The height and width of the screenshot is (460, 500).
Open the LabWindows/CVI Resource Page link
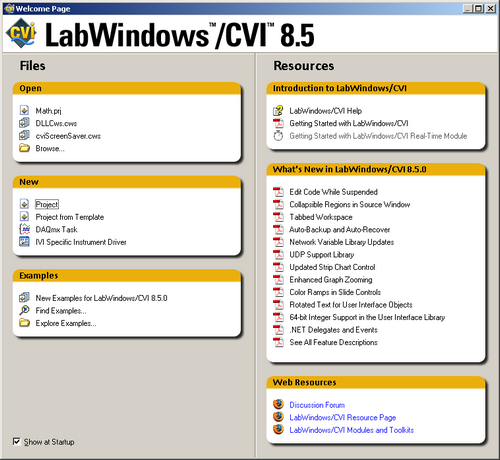point(343,417)
